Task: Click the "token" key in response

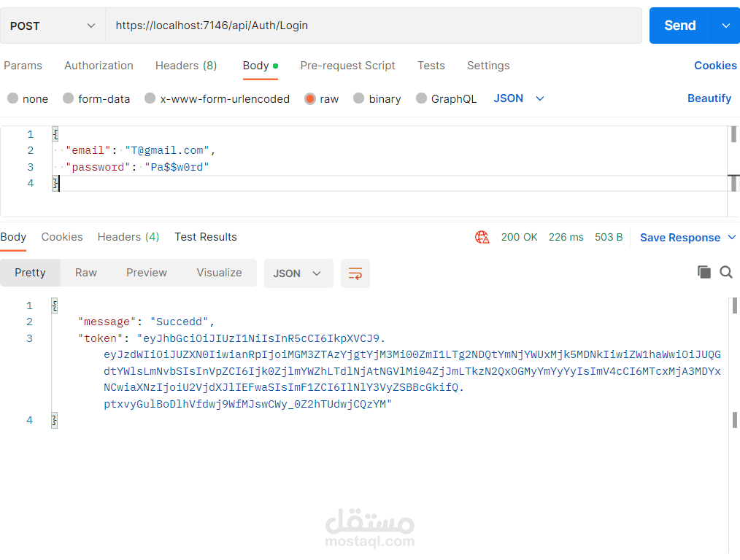Action: point(100,338)
